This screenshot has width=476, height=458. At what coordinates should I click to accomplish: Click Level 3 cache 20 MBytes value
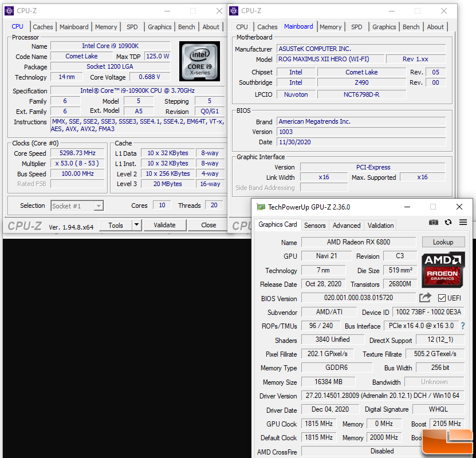(x=168, y=184)
